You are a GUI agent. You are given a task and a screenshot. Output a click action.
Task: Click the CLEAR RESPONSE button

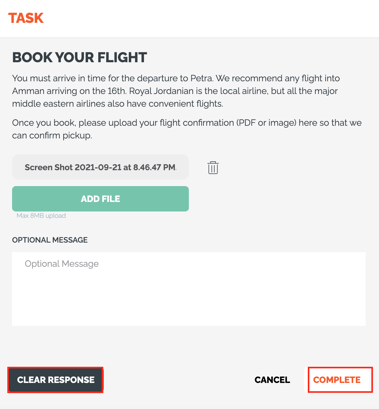(55, 380)
